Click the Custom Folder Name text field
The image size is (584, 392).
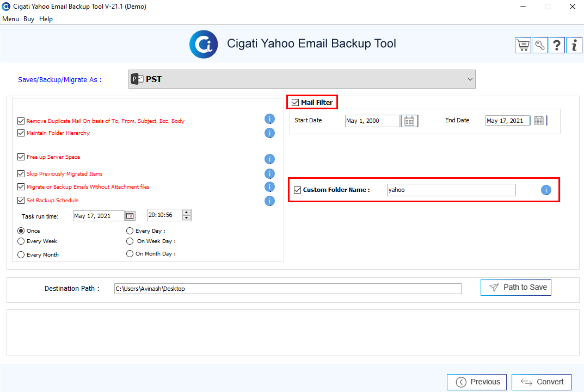[451, 190]
